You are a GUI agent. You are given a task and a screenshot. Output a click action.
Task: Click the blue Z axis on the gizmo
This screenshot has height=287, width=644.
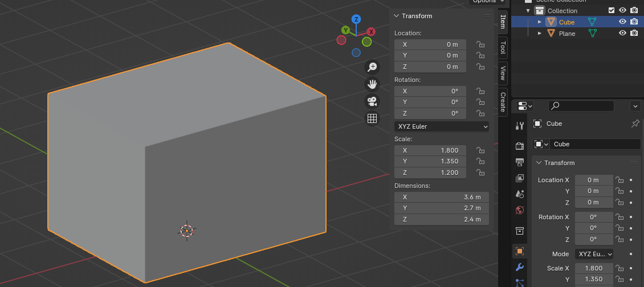pyautogui.click(x=356, y=19)
